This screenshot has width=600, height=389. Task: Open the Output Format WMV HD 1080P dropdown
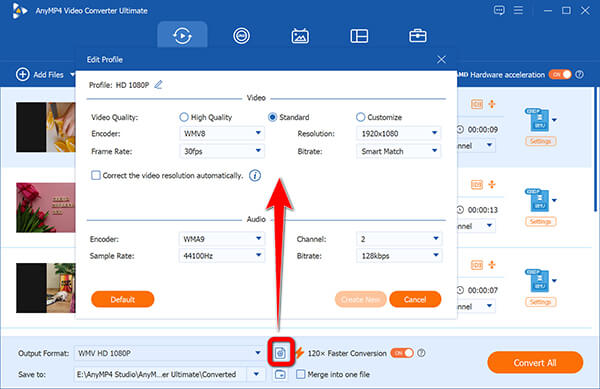[x=169, y=353]
